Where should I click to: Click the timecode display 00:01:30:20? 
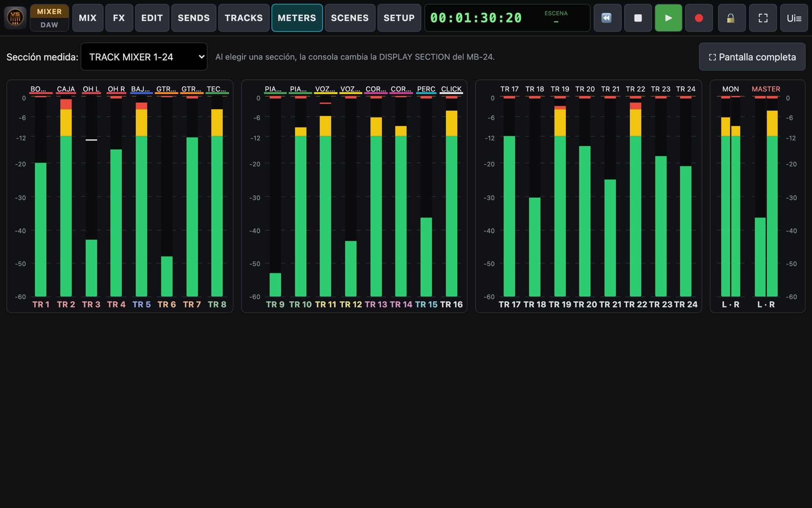pyautogui.click(x=476, y=18)
